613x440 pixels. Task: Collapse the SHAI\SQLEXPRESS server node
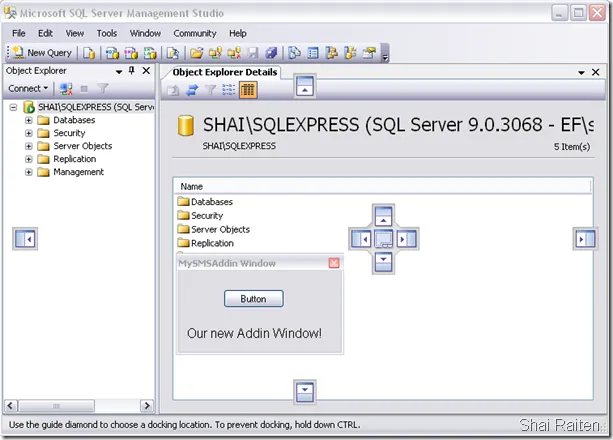13,107
